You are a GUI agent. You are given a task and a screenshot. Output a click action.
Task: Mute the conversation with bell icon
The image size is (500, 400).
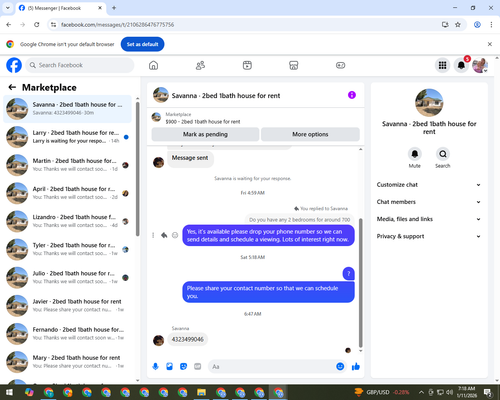coord(415,154)
